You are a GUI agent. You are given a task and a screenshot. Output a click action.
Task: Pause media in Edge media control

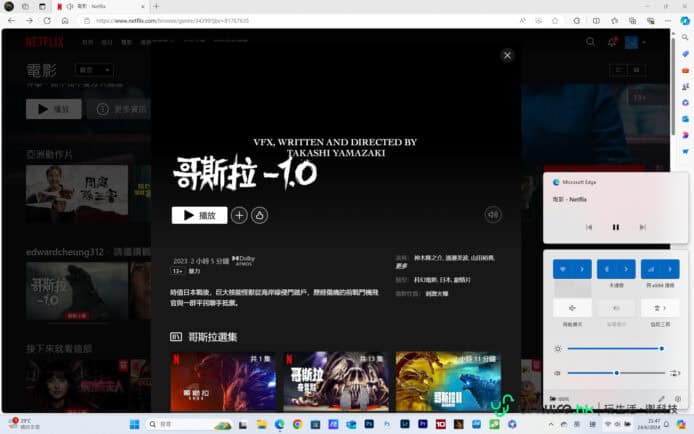point(615,227)
